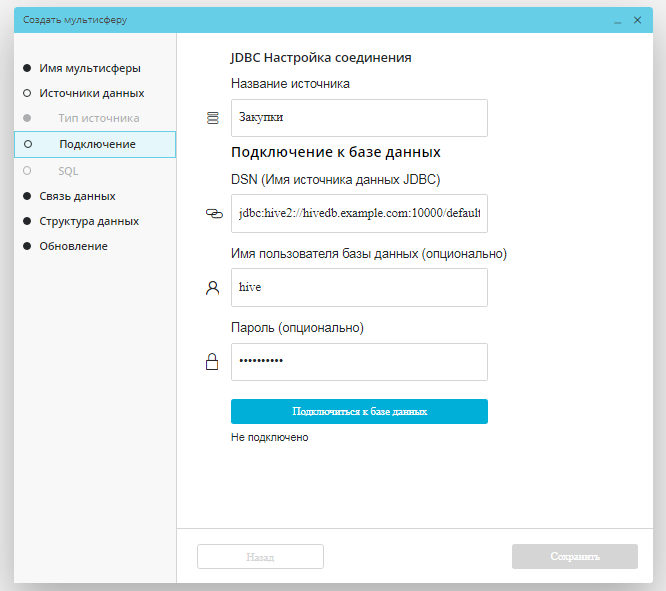Open the Имя мультисферы step
The image size is (666, 591).
pos(89,69)
